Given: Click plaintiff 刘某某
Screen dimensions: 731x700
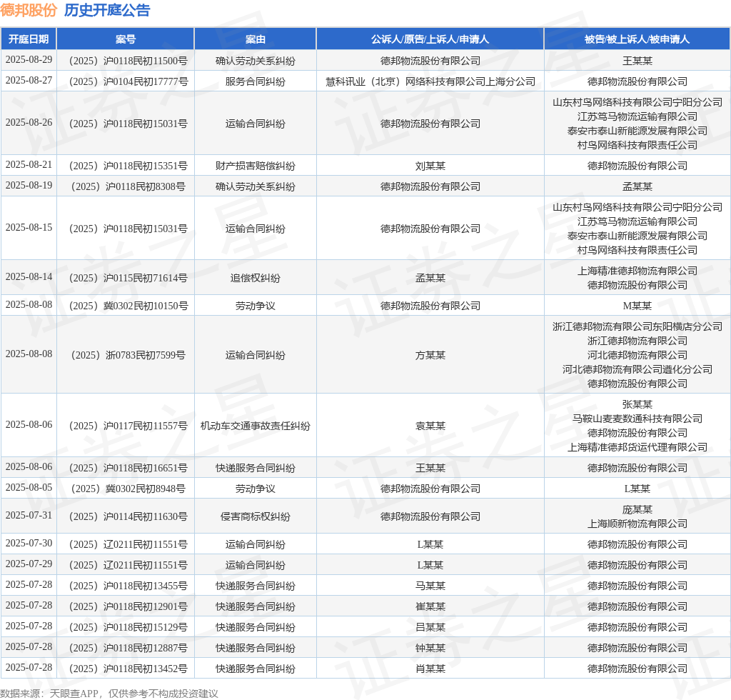Looking at the screenshot, I should [430, 166].
